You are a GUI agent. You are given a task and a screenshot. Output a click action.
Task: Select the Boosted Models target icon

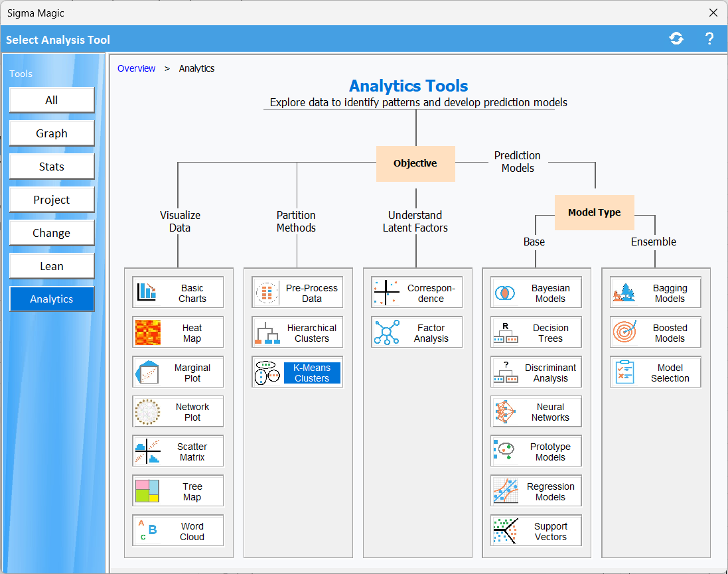tap(625, 332)
